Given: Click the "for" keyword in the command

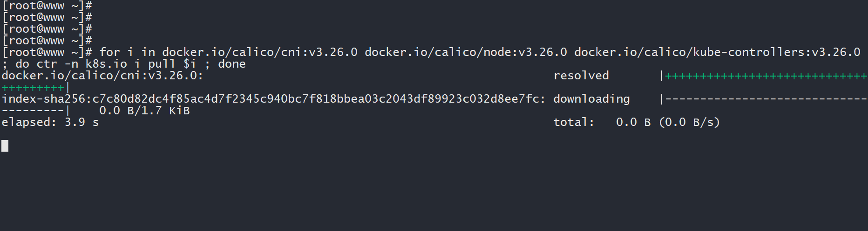Looking at the screenshot, I should [110, 52].
